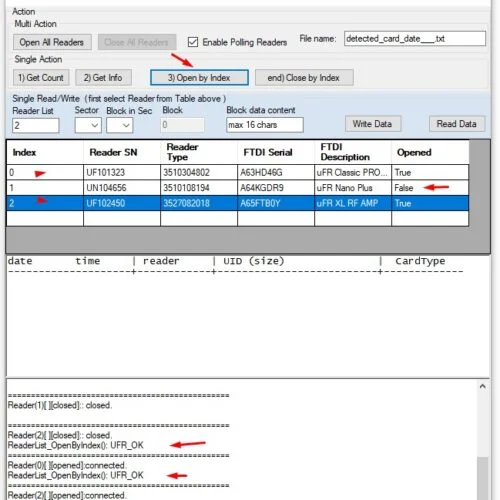Click the Open All Readers button
Image resolution: width=500 pixels, height=500 pixels.
[x=52, y=42]
